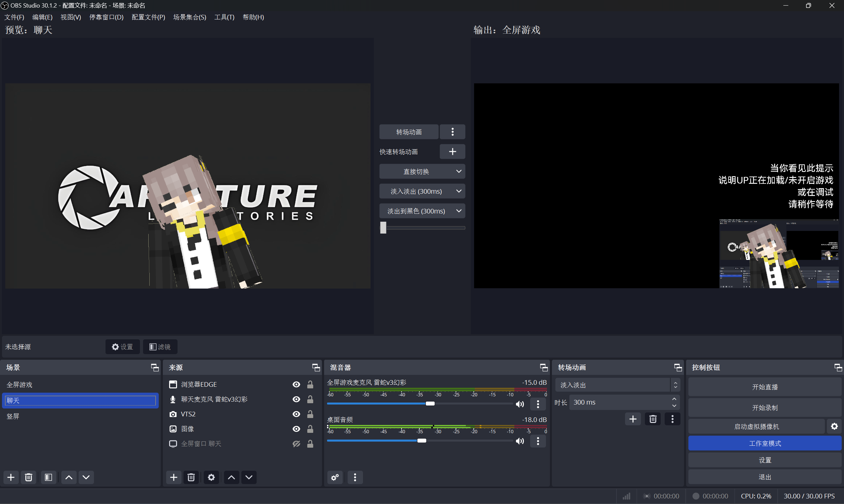The image size is (844, 504).
Task: Show the 全屏窗口 聊天 source
Action: [x=296, y=444]
